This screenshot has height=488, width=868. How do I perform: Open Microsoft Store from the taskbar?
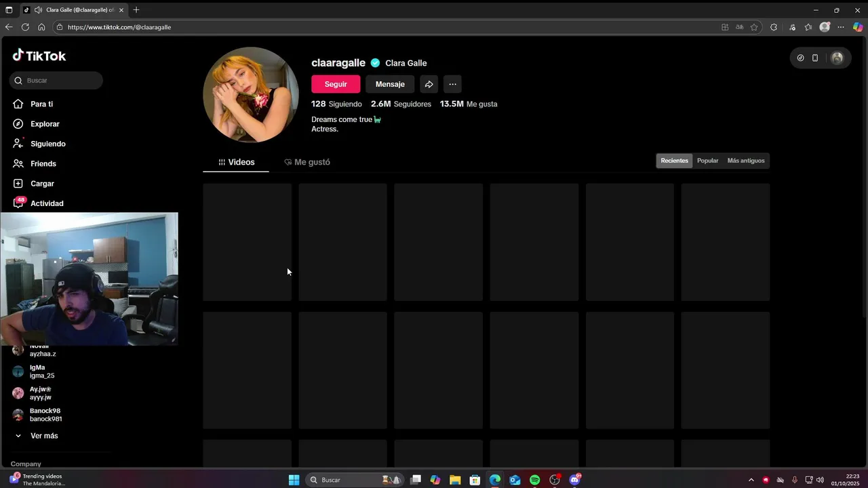475,480
